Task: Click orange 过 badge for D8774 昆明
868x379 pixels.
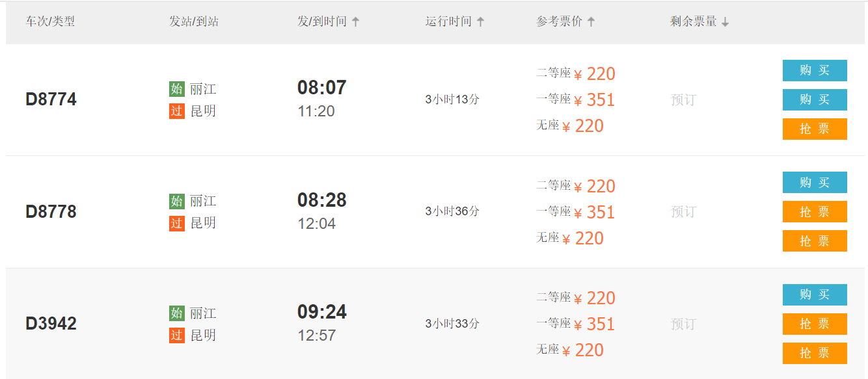Action: pyautogui.click(x=177, y=111)
